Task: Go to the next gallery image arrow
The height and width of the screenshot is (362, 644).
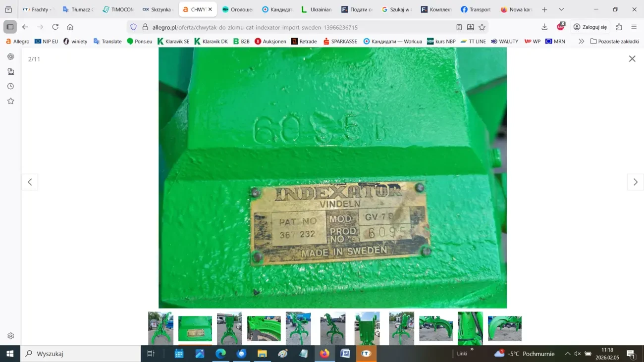Action: coord(635,182)
